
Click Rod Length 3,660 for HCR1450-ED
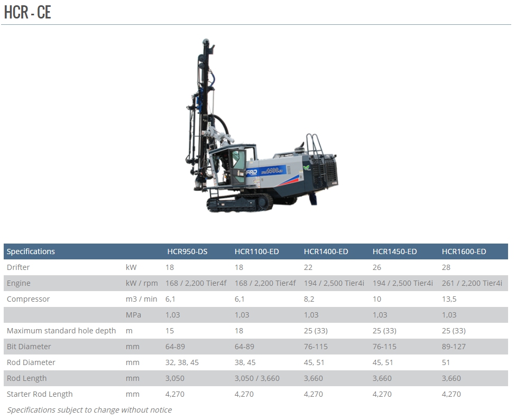click(x=382, y=378)
